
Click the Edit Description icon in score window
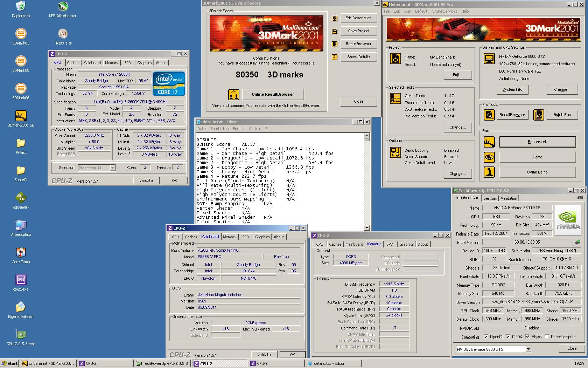(x=335, y=18)
